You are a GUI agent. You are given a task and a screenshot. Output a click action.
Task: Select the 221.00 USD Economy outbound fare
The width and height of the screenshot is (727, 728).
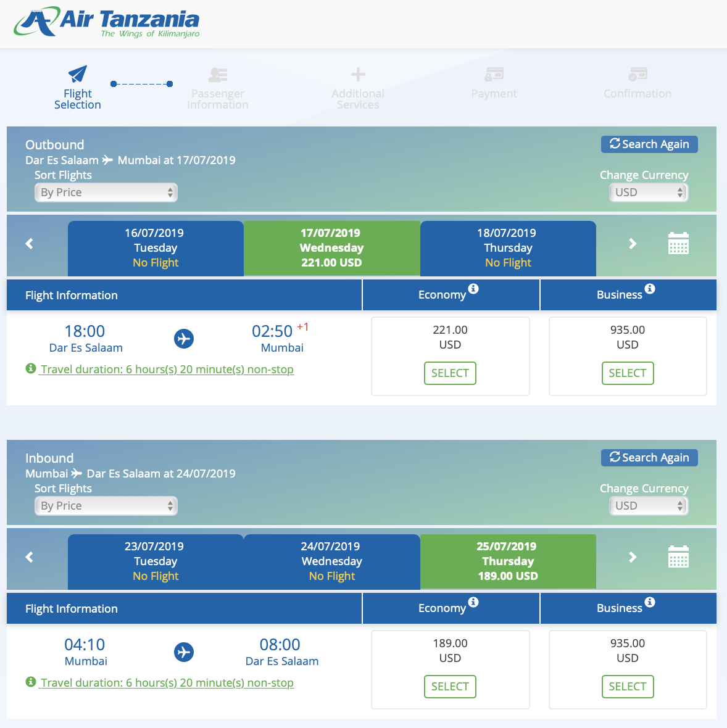450,373
